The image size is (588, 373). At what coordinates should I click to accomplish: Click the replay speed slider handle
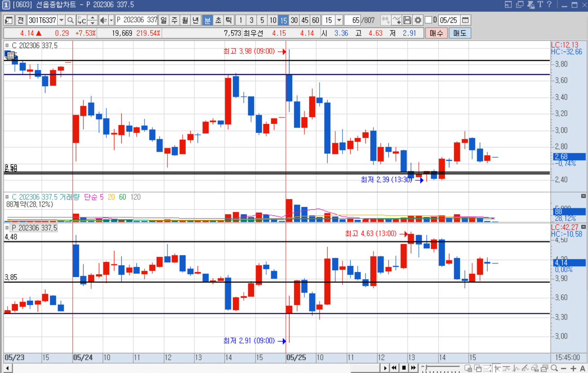pyautogui.click(x=426, y=368)
